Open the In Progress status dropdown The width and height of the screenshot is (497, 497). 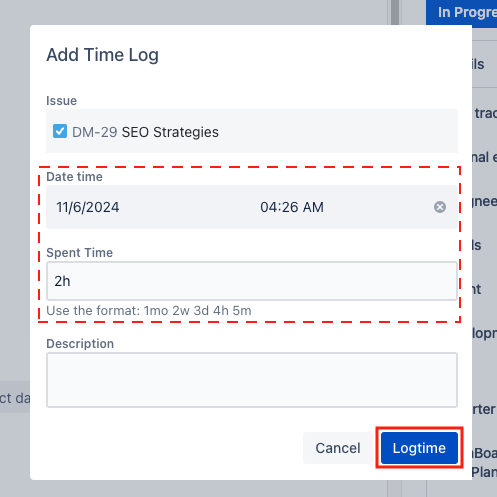[x=461, y=12]
